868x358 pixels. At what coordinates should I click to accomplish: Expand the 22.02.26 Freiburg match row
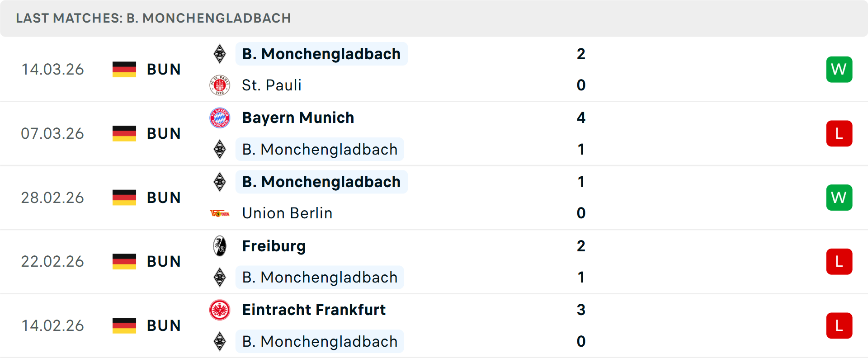pos(434,261)
